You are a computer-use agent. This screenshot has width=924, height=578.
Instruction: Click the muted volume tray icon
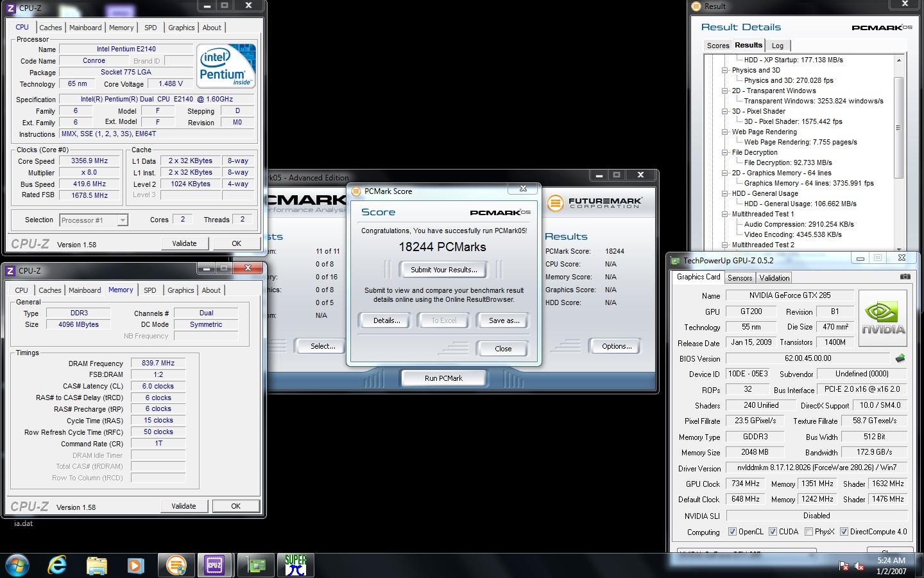coord(860,566)
